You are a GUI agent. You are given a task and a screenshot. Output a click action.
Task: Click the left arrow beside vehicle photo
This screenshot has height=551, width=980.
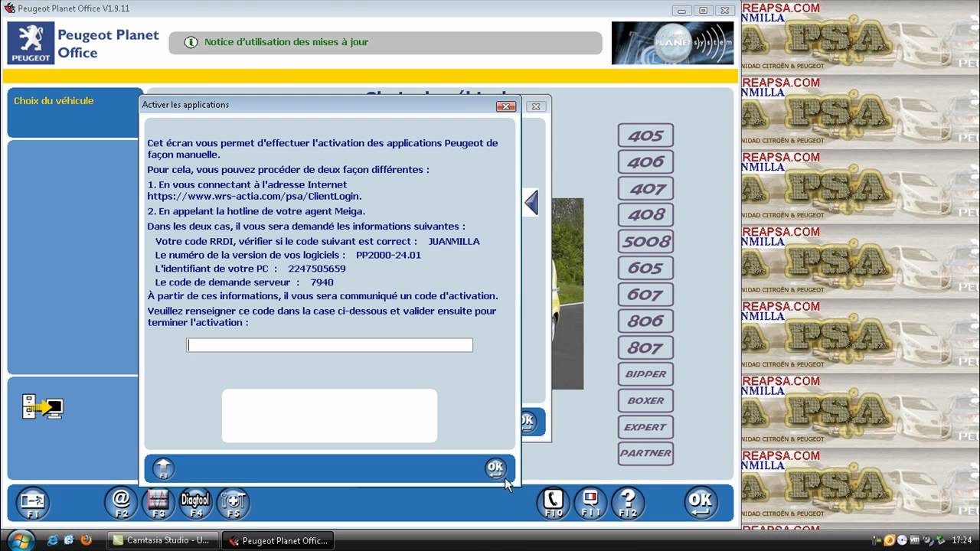coord(531,203)
